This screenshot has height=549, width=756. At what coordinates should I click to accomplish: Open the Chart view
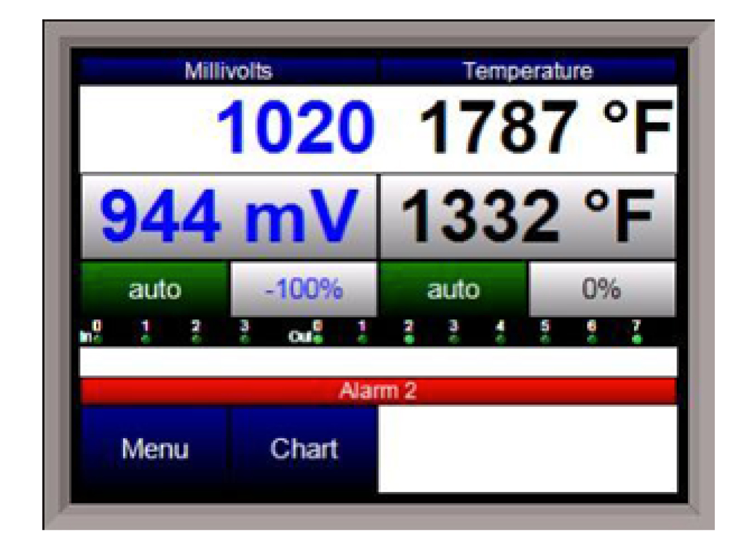[x=304, y=449]
